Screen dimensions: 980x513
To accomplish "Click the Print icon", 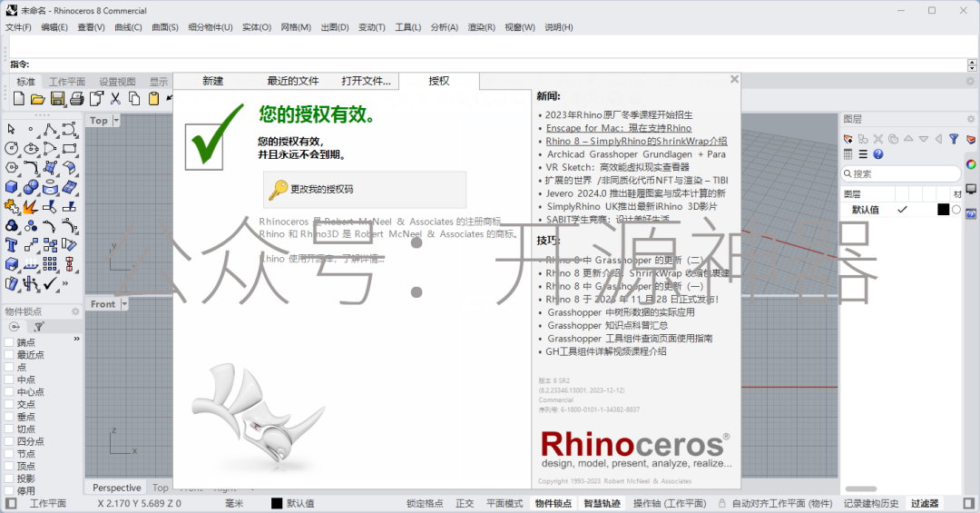I will 76,98.
